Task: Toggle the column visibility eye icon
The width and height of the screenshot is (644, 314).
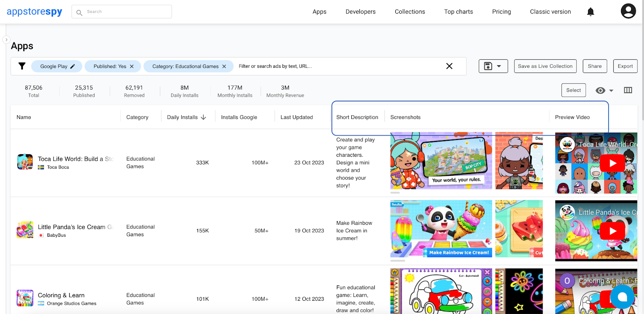Action: point(600,90)
